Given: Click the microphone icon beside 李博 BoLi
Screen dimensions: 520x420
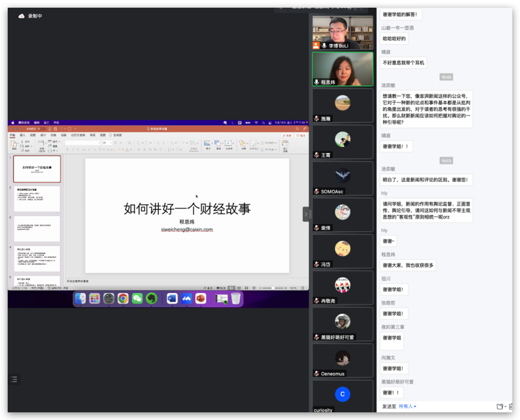Looking at the screenshot, I should coord(324,46).
